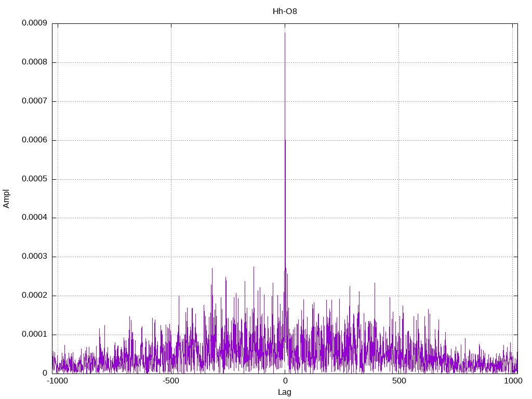Image resolution: width=532 pixels, height=399 pixels.
Task: Click the tall central peak at lag 0
Action: click(x=285, y=153)
